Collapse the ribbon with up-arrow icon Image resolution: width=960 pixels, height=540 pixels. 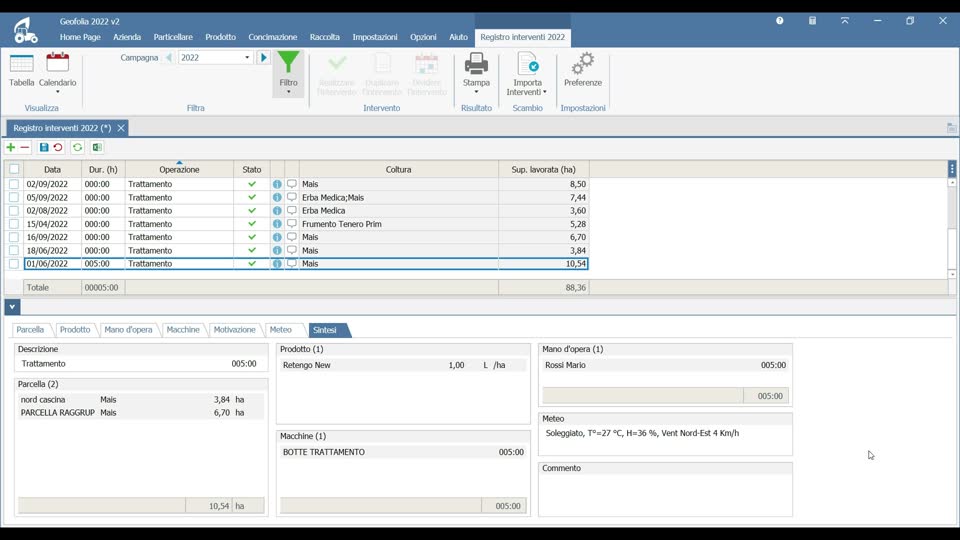point(845,21)
